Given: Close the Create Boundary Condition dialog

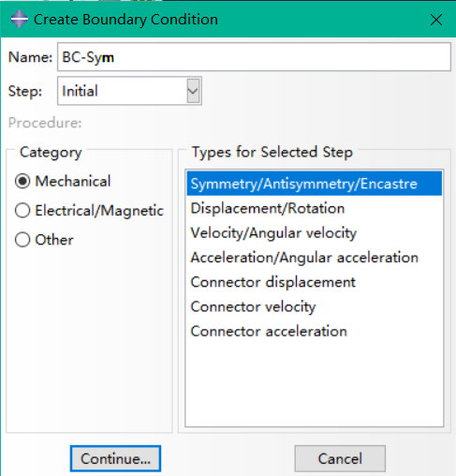Looking at the screenshot, I should click(x=435, y=20).
